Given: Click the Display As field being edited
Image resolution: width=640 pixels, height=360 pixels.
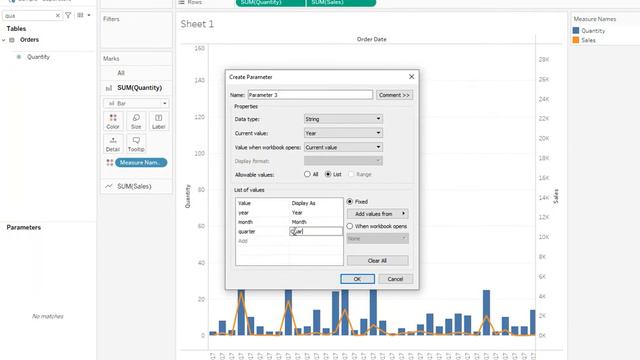Looking at the screenshot, I should coord(316,231).
